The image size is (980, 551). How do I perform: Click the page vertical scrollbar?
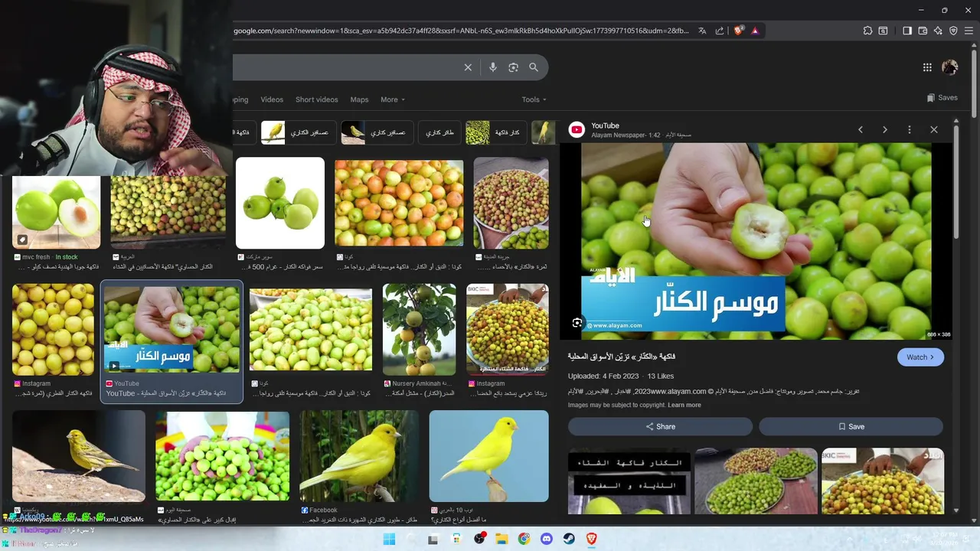coord(975,84)
